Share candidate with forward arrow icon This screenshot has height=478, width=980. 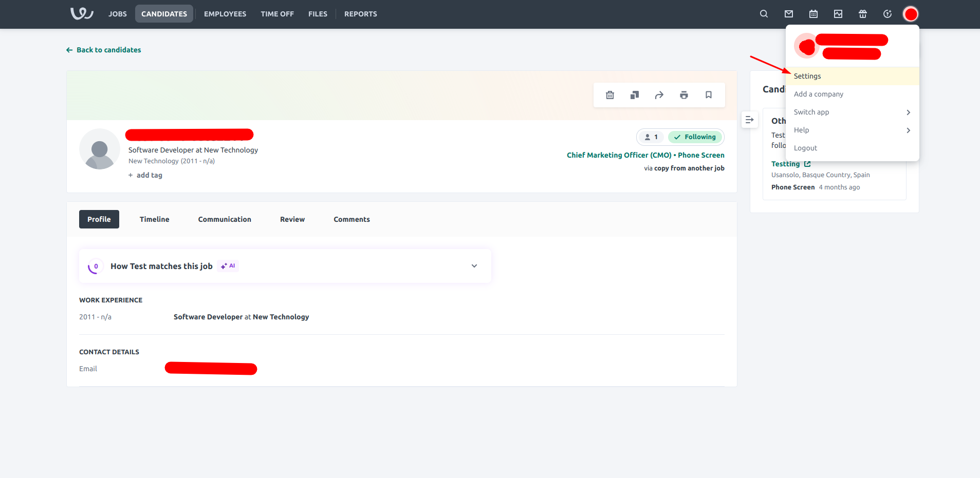pos(659,95)
